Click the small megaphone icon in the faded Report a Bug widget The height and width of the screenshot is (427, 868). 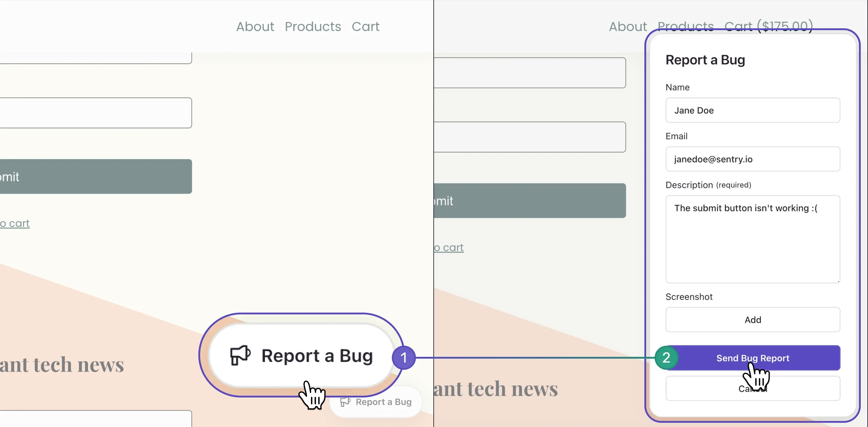coord(345,402)
